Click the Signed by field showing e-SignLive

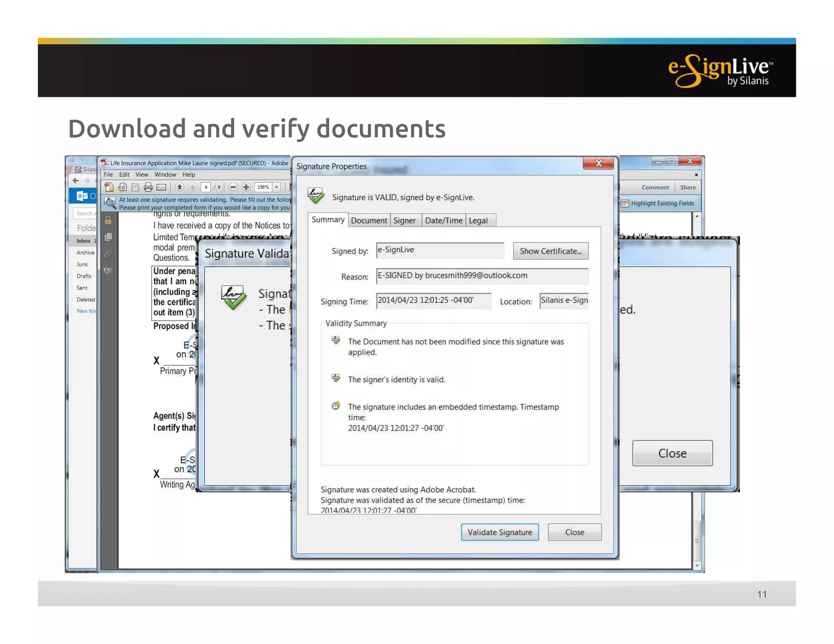click(440, 250)
